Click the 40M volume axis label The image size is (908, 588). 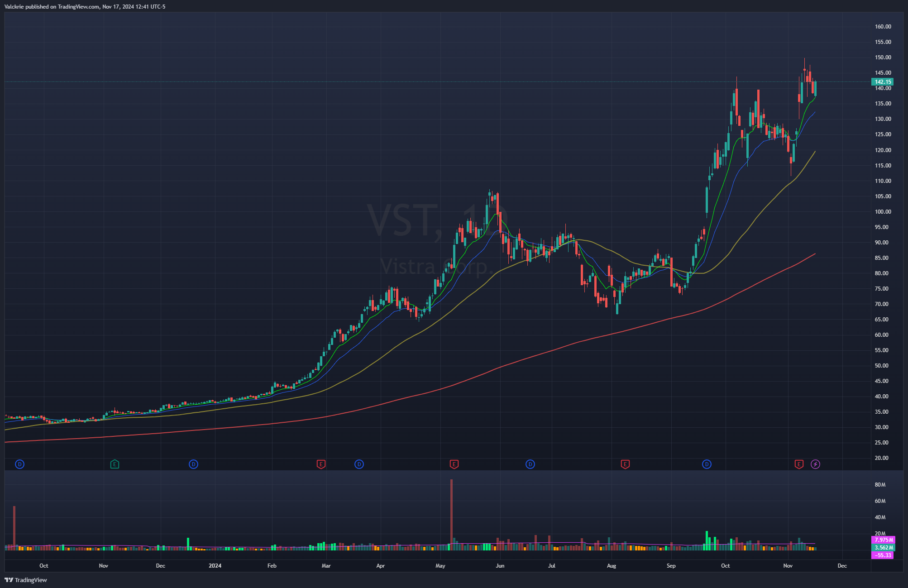pos(880,517)
